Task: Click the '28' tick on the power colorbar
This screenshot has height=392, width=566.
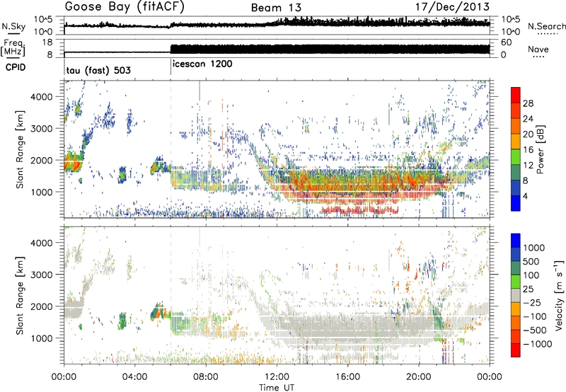Action: [x=528, y=104]
